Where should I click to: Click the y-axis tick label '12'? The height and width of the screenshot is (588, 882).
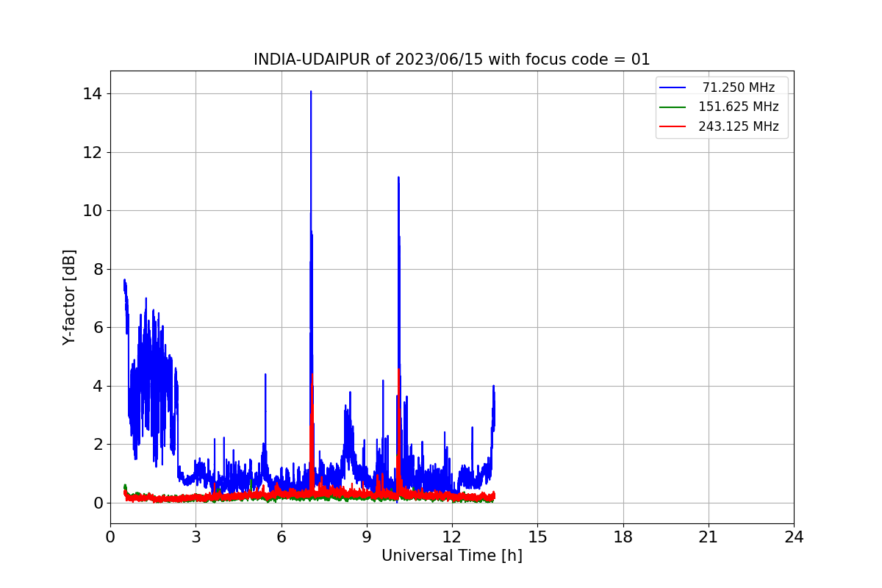(93, 152)
